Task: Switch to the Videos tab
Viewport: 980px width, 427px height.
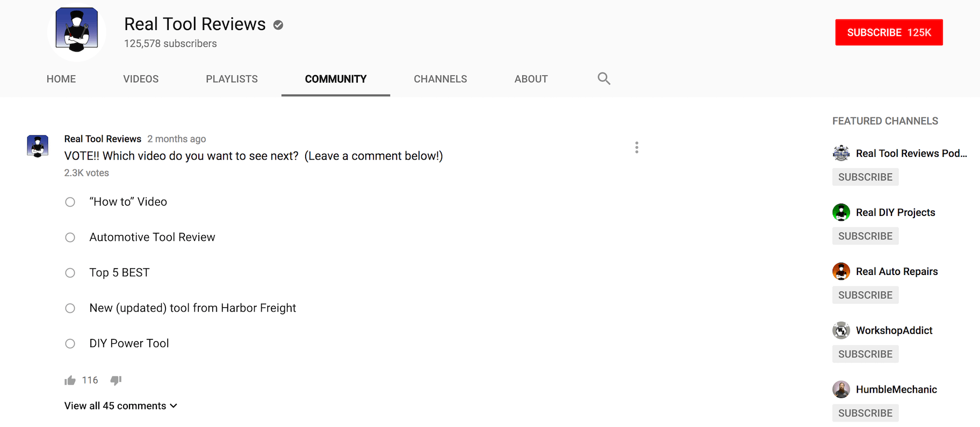Action: [x=141, y=79]
